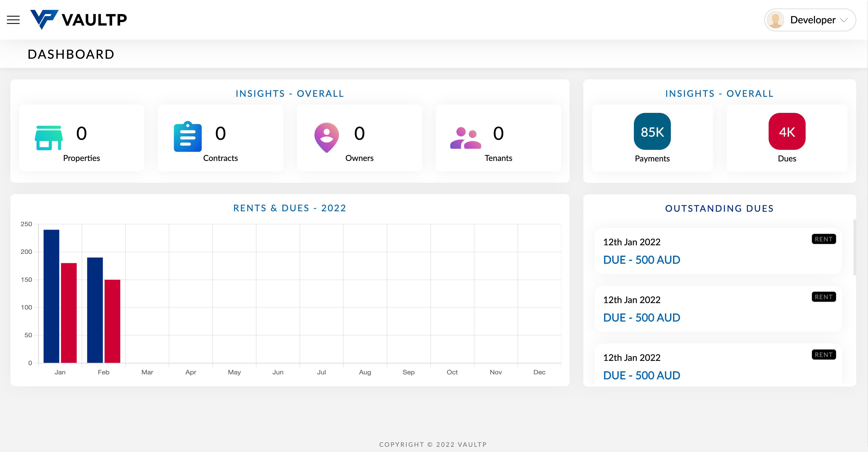Click the Jan label on chart axis

coord(60,372)
